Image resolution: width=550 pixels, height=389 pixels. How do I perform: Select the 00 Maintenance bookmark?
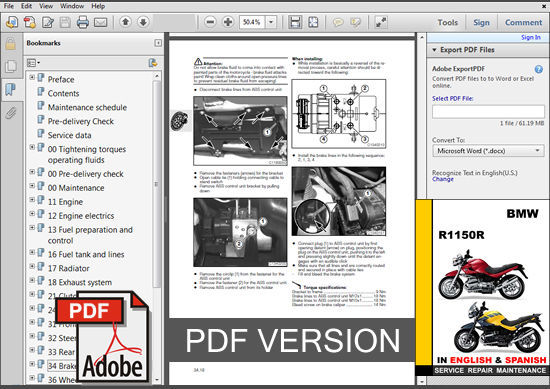76,188
